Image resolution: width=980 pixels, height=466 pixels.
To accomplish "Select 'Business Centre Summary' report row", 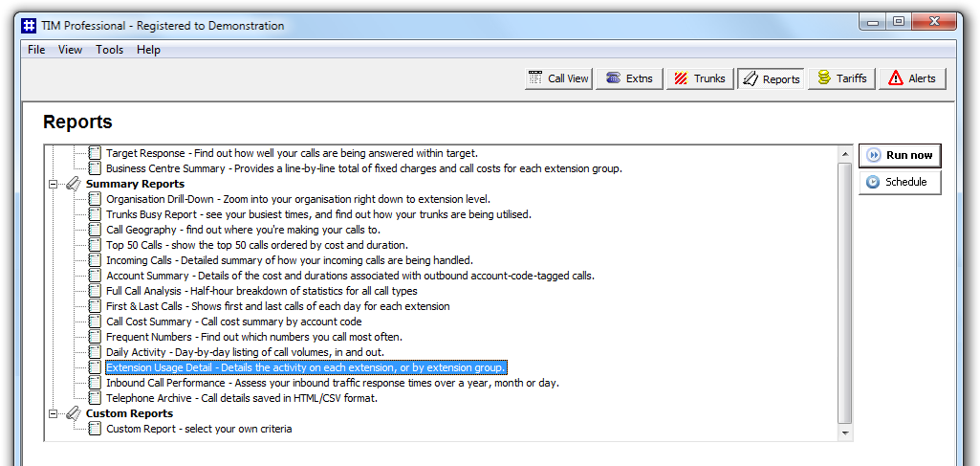I will click(x=363, y=168).
